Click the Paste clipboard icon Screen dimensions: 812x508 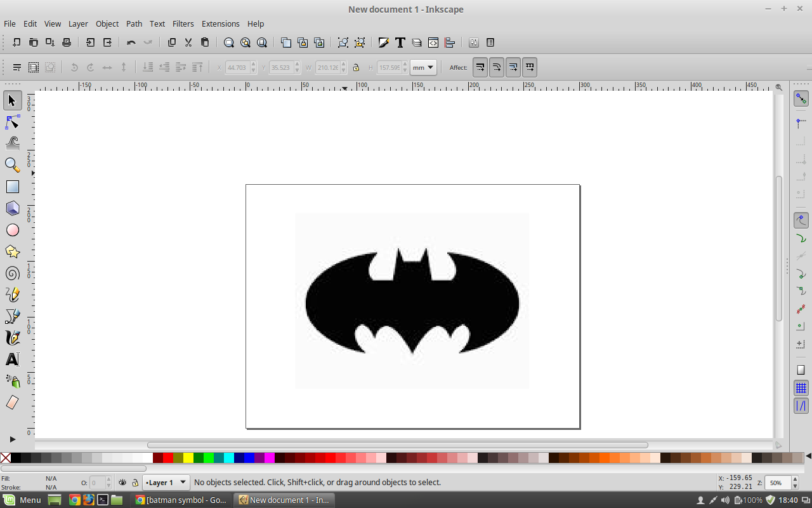point(205,43)
